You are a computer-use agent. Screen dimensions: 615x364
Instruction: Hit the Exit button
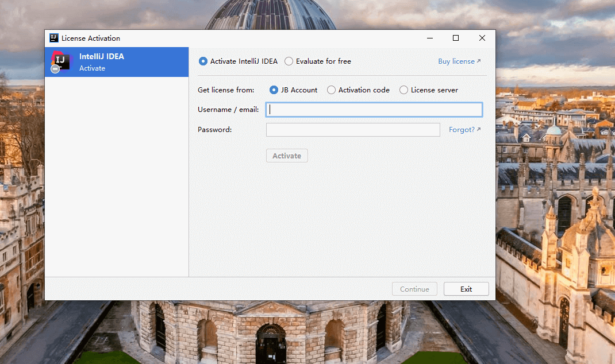[x=466, y=289]
